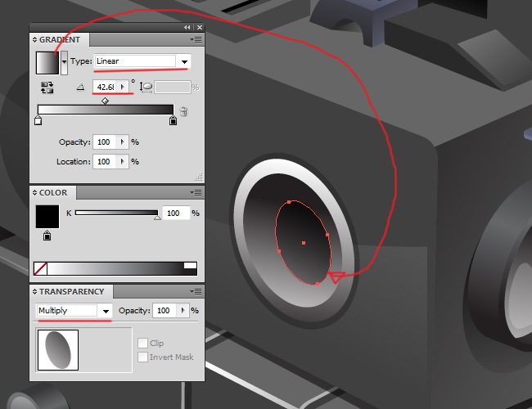The height and width of the screenshot is (409, 532).
Task: Click the gradient angle value field
Action: (x=105, y=87)
